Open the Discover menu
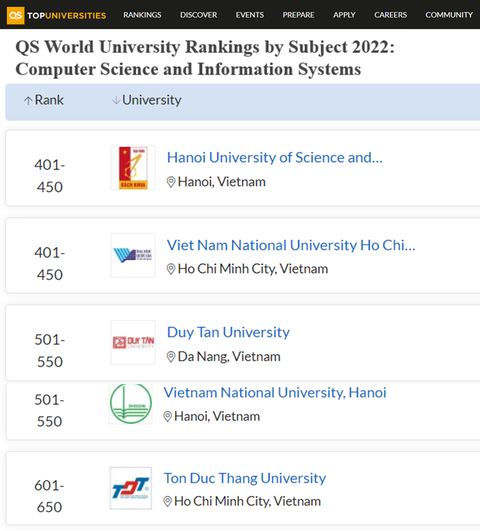 point(199,15)
